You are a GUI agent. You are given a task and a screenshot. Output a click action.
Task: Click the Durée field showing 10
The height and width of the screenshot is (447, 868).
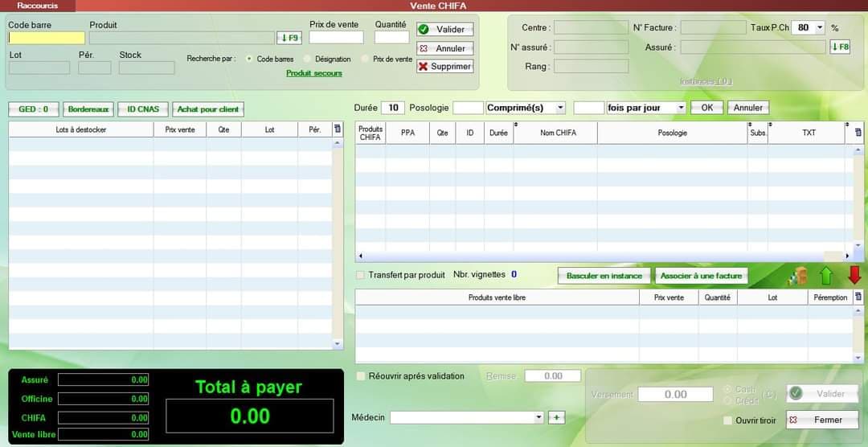click(393, 108)
